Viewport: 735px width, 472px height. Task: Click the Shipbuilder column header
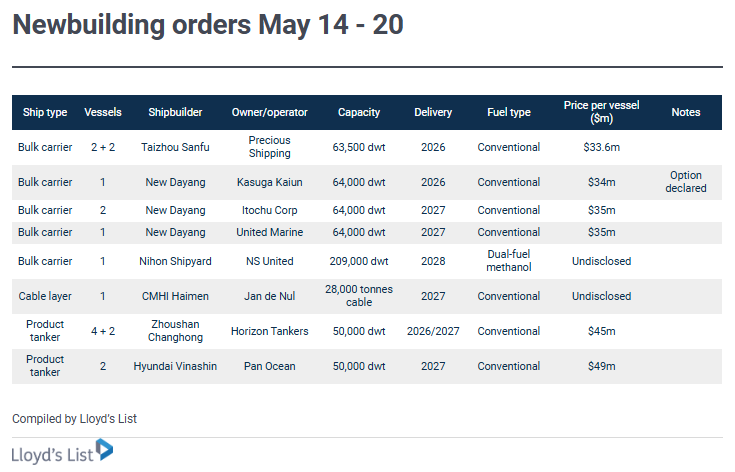175,113
